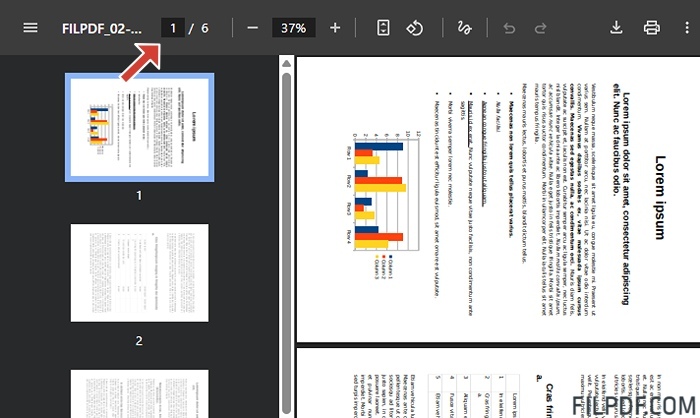Screen dimensions: 700x418
Task: Print the document using the printer icon
Action: [652, 28]
